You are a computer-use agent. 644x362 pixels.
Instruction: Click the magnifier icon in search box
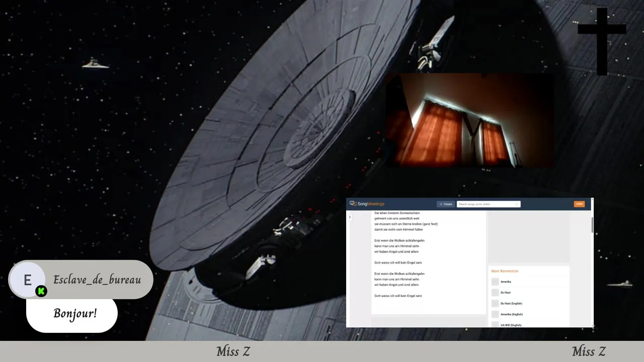517,204
